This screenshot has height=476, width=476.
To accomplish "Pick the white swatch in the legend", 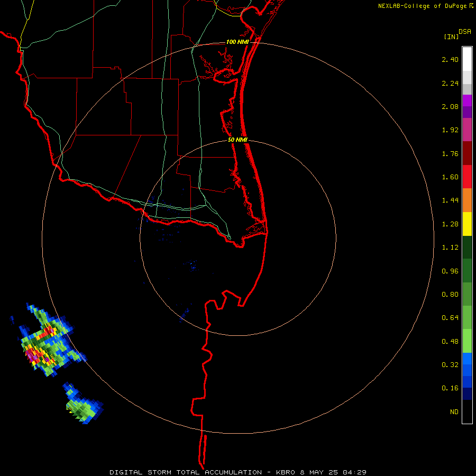I will (x=467, y=59).
